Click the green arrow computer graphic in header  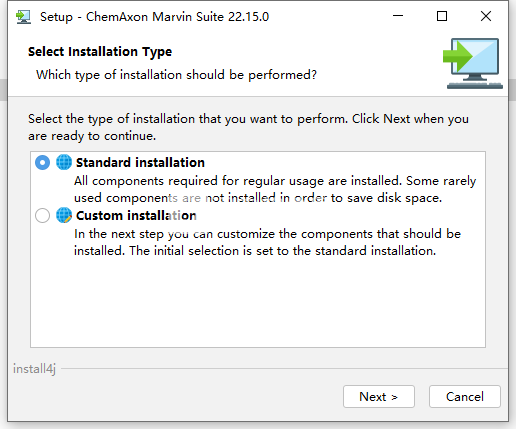[473, 63]
